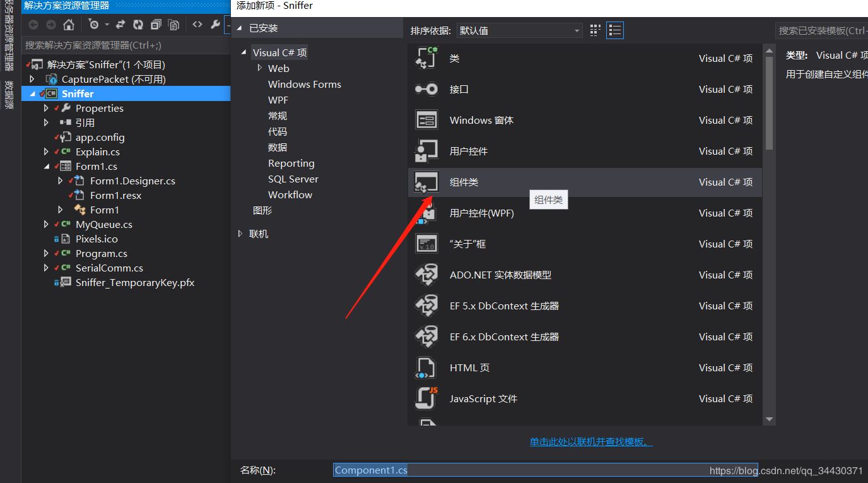The height and width of the screenshot is (483, 868).
Task: Click the pending changes filter clock icon
Action: click(x=94, y=25)
